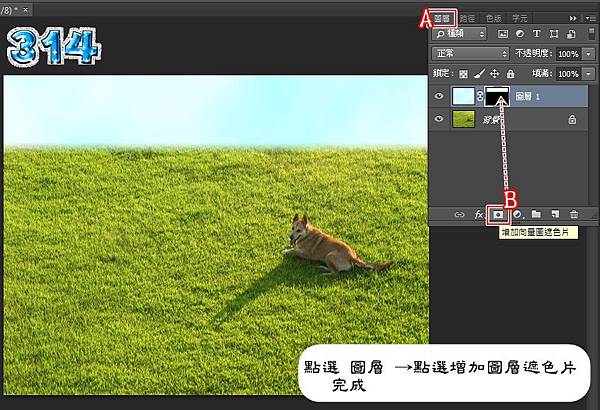The image size is (600, 410).
Task: Filter layers by smart object icon
Action: click(x=571, y=34)
